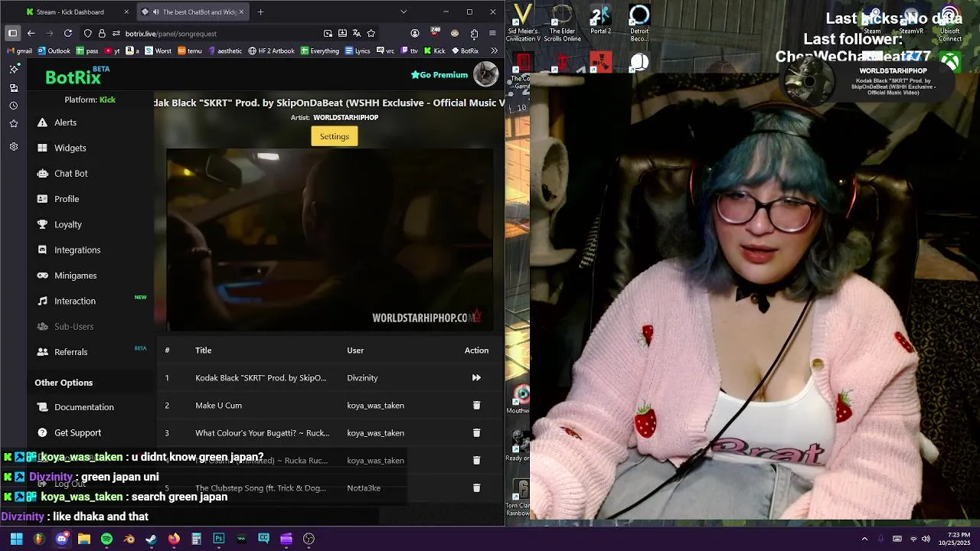This screenshot has width=980, height=551.
Task: Bookmark this page with the star
Action: tap(371, 33)
